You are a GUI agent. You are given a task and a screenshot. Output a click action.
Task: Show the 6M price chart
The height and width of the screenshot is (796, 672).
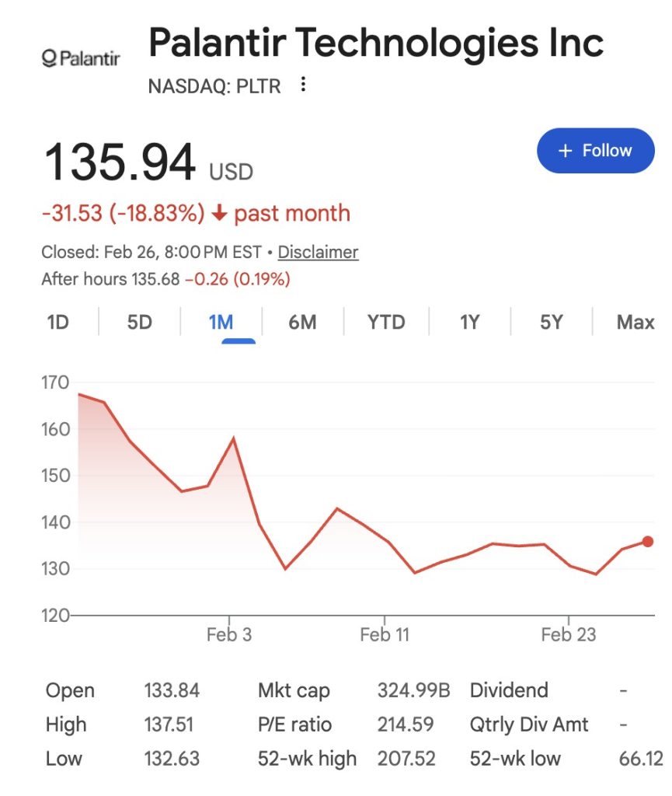302,322
